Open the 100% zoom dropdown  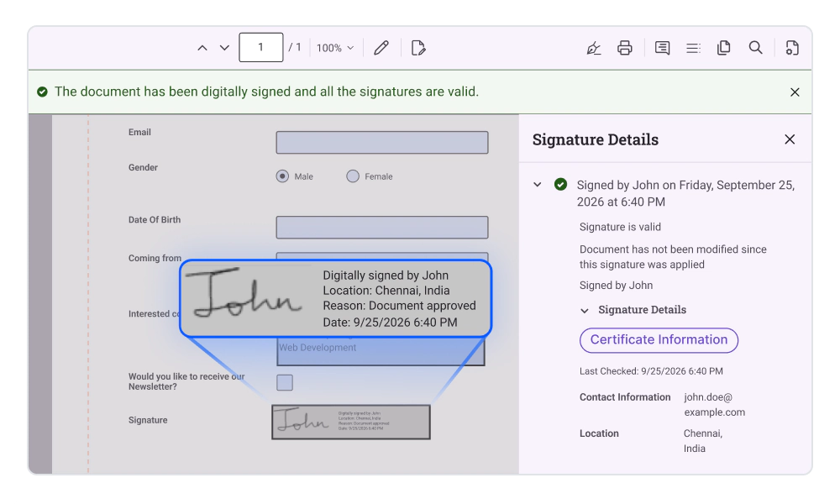point(335,48)
